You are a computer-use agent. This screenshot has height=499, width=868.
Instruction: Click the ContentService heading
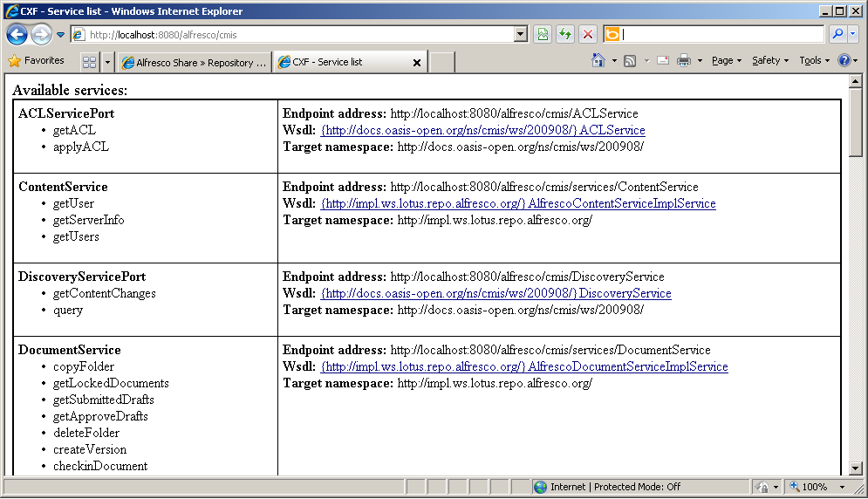click(x=63, y=187)
